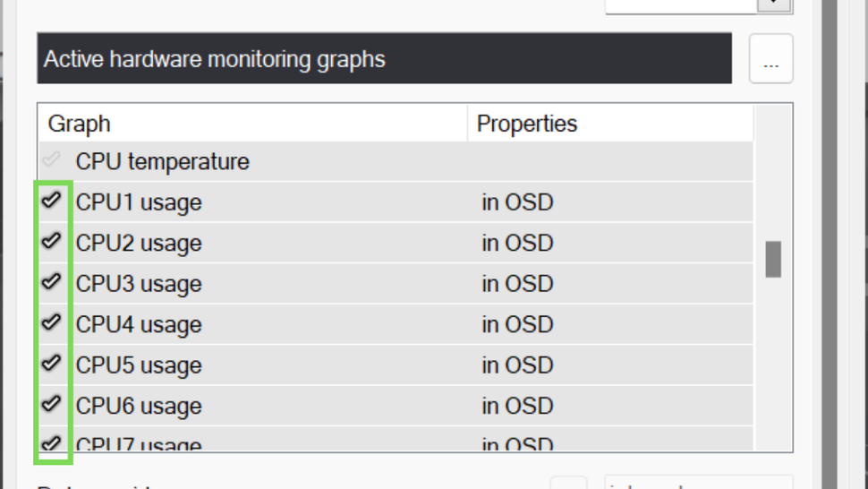
Task: Disable the CPU3 usage checkmark icon
Action: [52, 282]
